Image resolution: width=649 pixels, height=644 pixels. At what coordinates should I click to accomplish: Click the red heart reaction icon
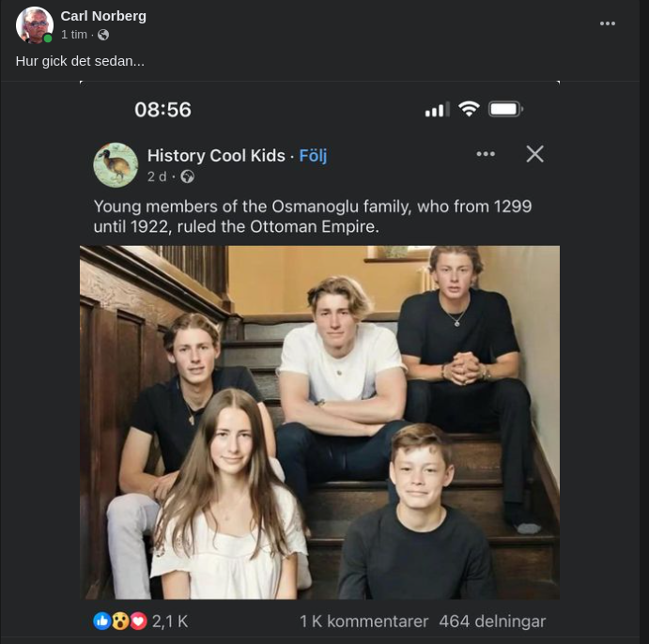click(x=138, y=621)
